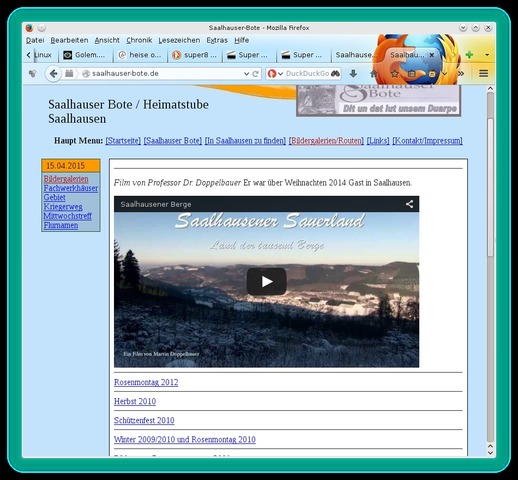Open the Rosenmontag 2012 gallery link

pos(146,382)
